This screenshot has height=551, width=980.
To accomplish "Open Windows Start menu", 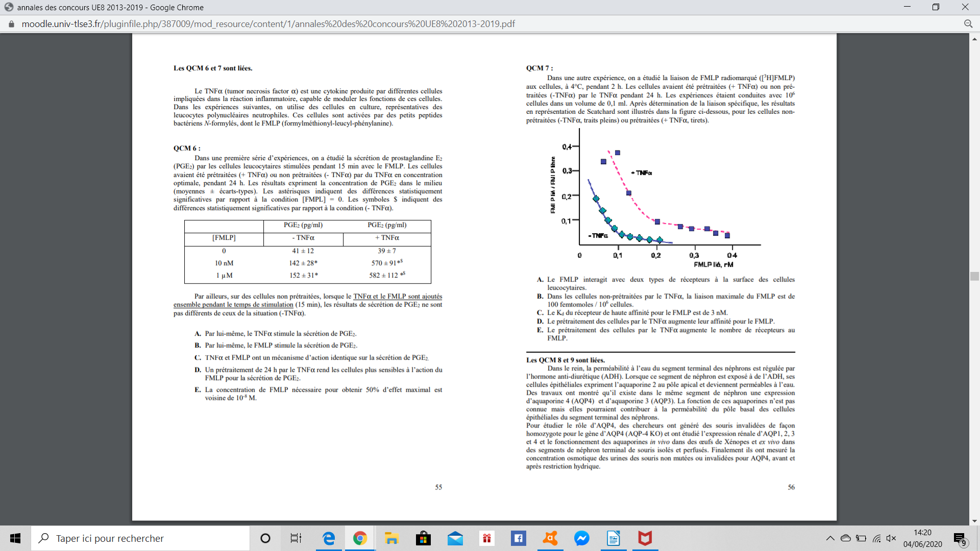I will pos(15,538).
